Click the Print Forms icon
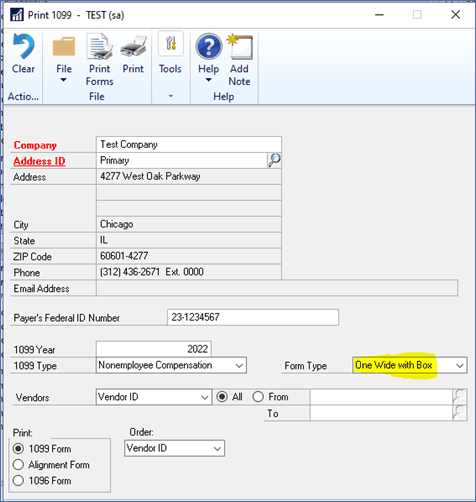Viewport: 476px width, 502px height. click(99, 46)
